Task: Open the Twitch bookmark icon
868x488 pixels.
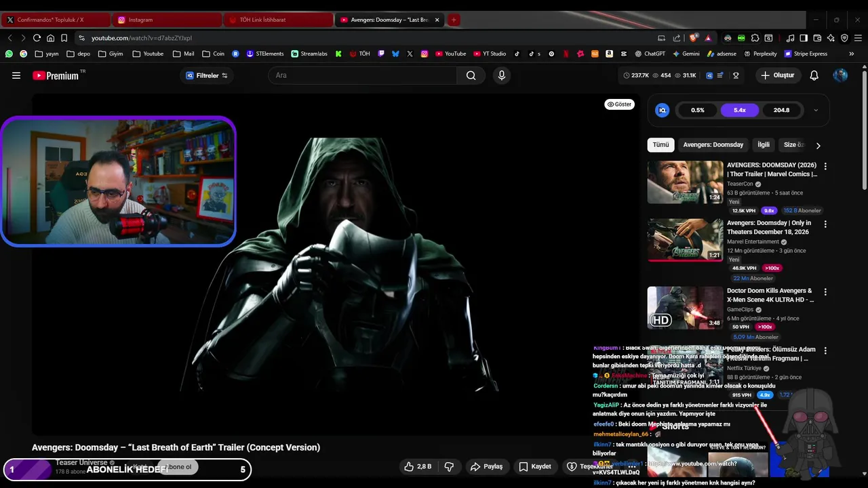Action: coord(381,54)
